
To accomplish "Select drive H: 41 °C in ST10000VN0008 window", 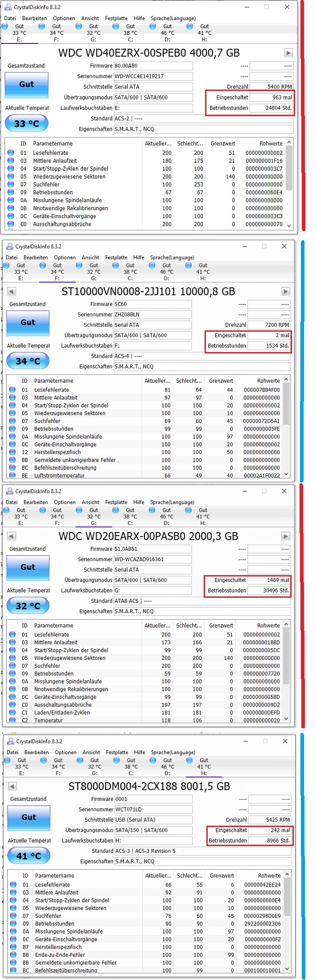I will 203,272.
